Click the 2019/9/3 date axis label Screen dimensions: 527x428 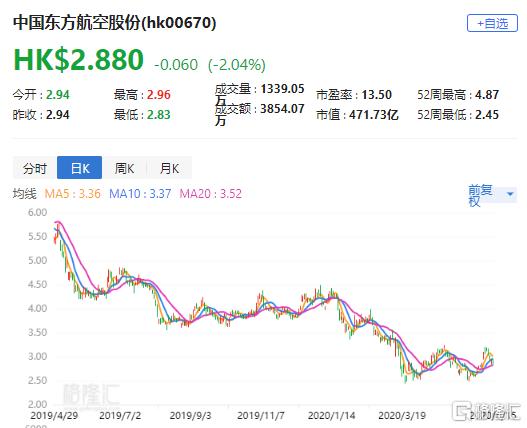click(191, 416)
